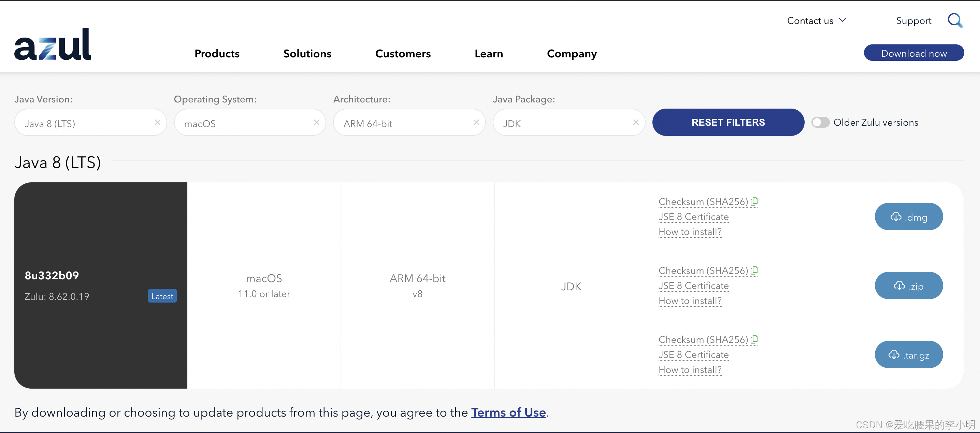Clear the JDK package filter
The width and height of the screenshot is (980, 433).
tap(636, 122)
